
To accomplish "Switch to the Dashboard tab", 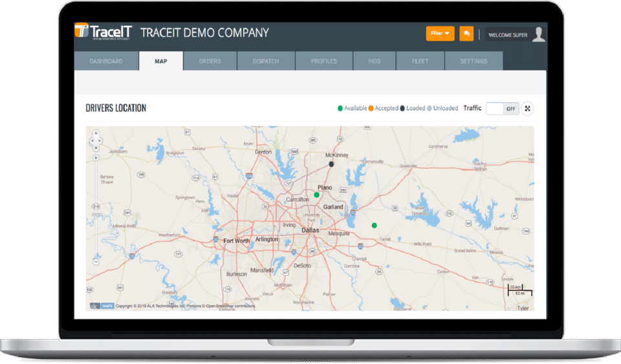I will pyautogui.click(x=106, y=61).
